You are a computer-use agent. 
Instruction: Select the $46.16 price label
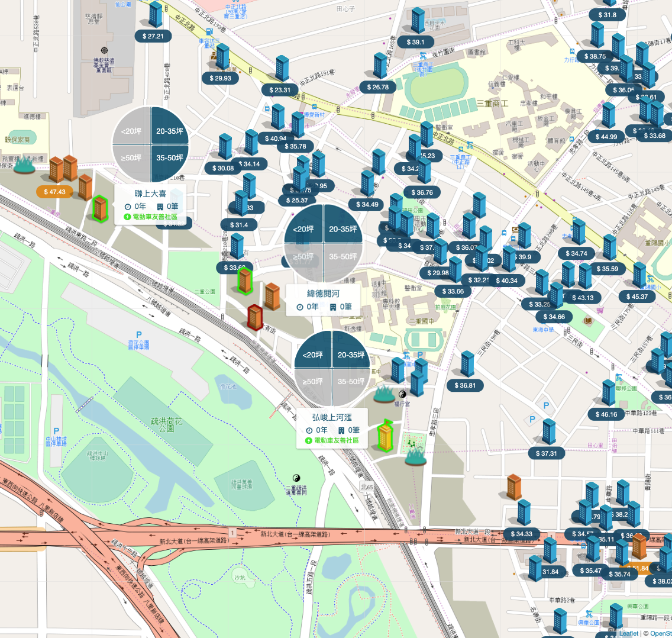point(606,414)
